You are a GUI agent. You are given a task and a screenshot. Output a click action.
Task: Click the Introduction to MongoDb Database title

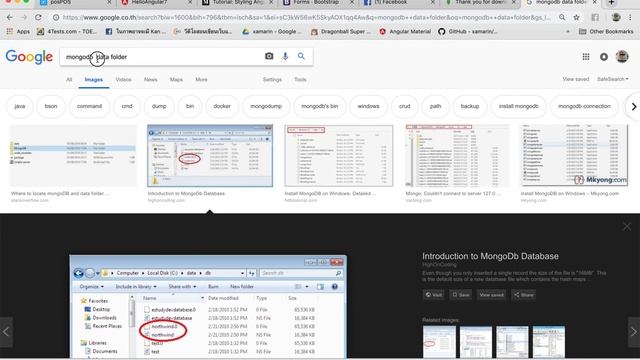tap(490, 256)
